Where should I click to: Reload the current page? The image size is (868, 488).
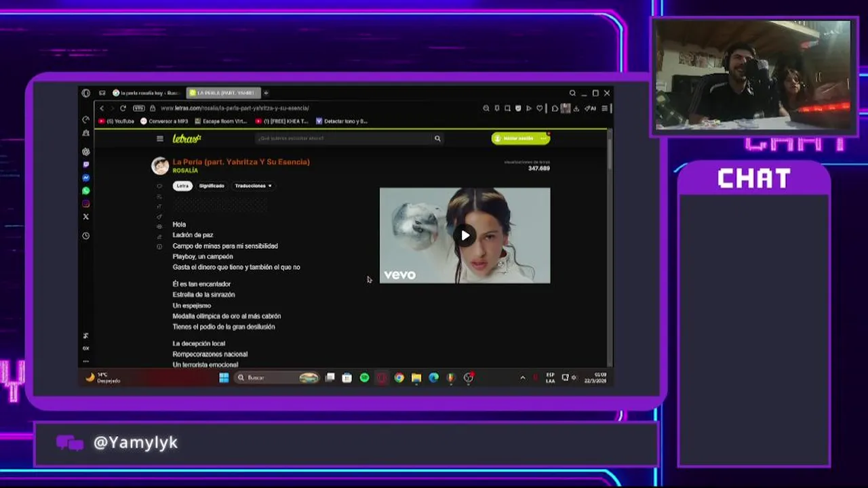coord(123,108)
